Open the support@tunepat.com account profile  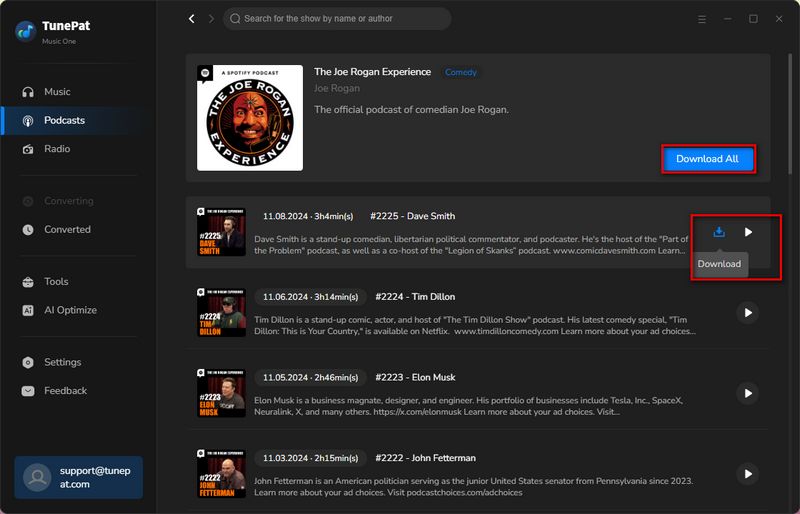[78, 474]
